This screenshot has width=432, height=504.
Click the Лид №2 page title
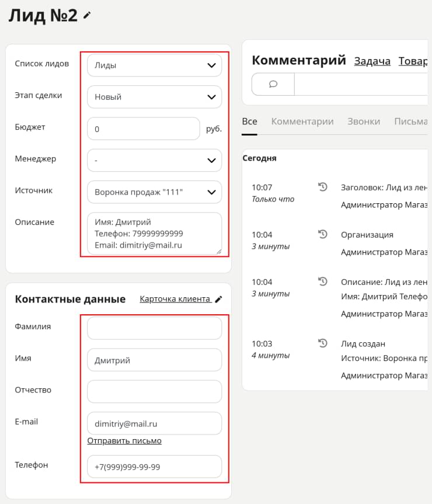[x=43, y=15]
